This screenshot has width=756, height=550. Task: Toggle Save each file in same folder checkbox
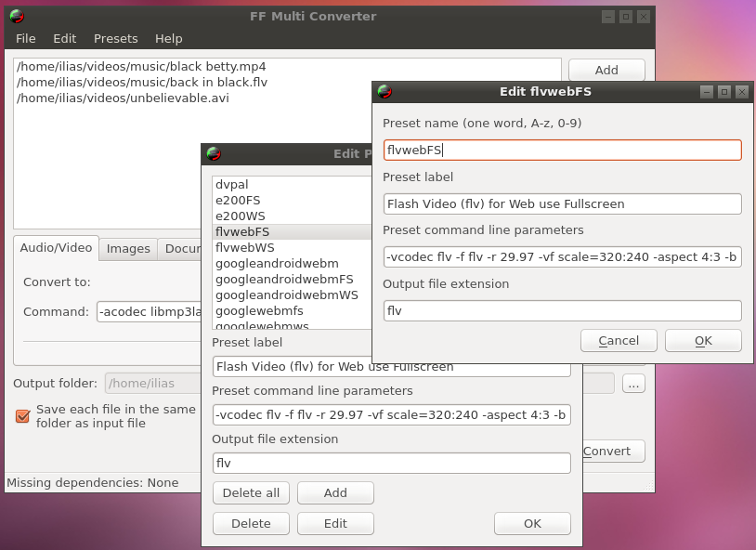[x=22, y=416]
